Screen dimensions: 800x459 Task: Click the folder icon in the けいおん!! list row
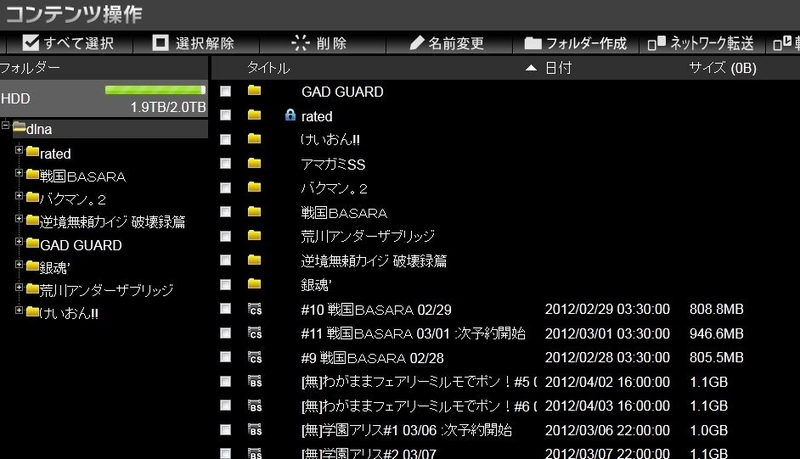pos(254,139)
